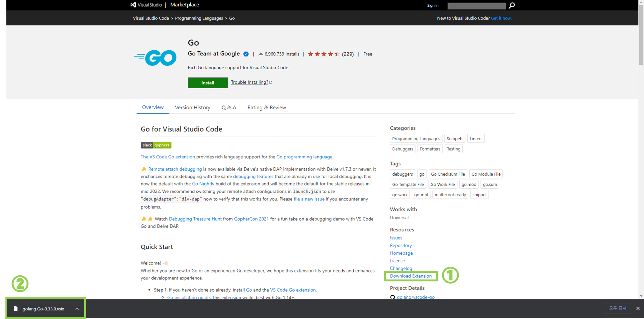Switch to the Version History tab
644x319 pixels.
[193, 107]
